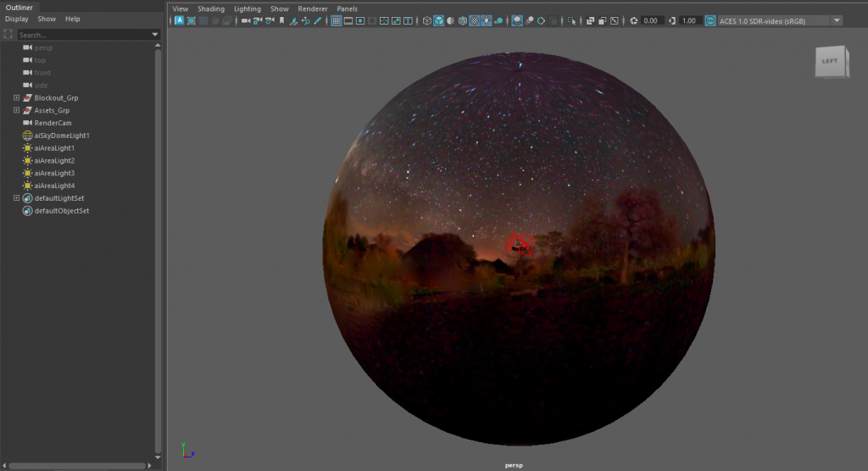
Task: Click the Isolate Select icon
Action: pyautogui.click(x=571, y=20)
